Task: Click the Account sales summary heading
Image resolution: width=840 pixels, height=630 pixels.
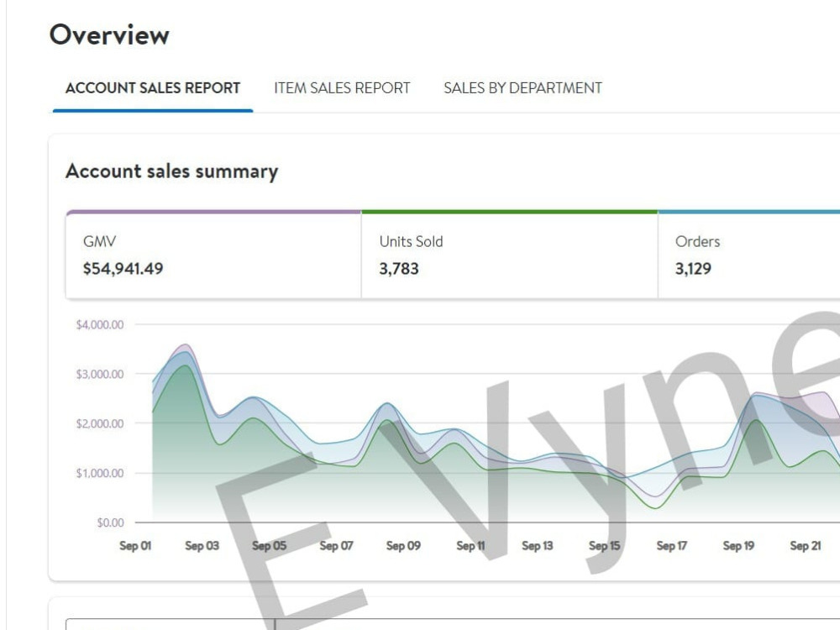Action: [172, 171]
